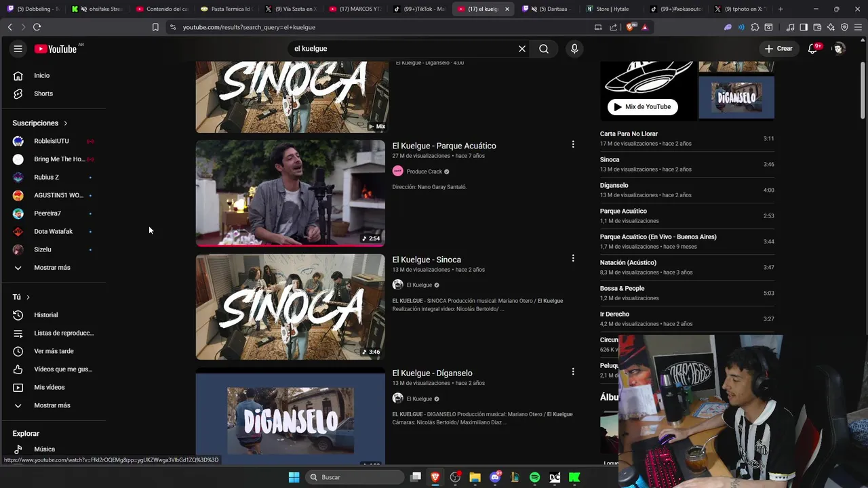Open the Brave Shields lion icon
Image resolution: width=868 pixels, height=488 pixels.
631,27
